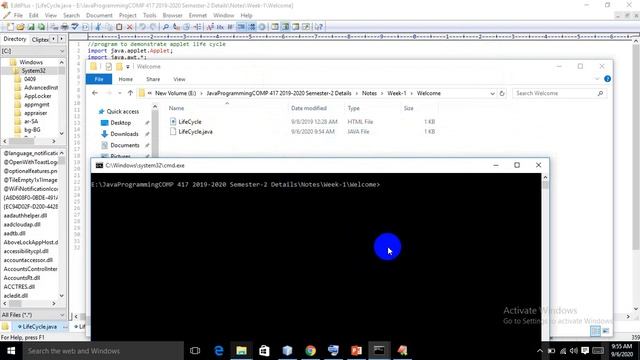Image resolution: width=640 pixels, height=360 pixels.
Task: Click the Cut scissors icon in toolbar
Action: coord(98,27)
